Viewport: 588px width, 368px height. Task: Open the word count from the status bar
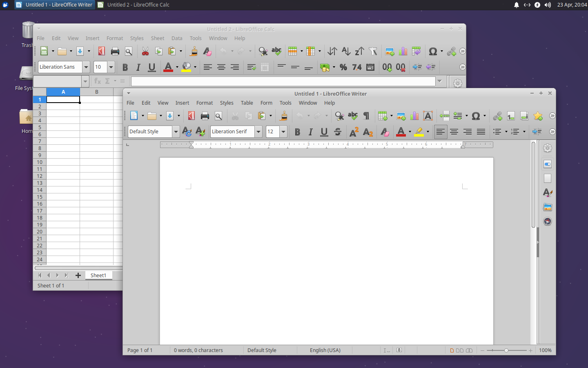[198, 350]
